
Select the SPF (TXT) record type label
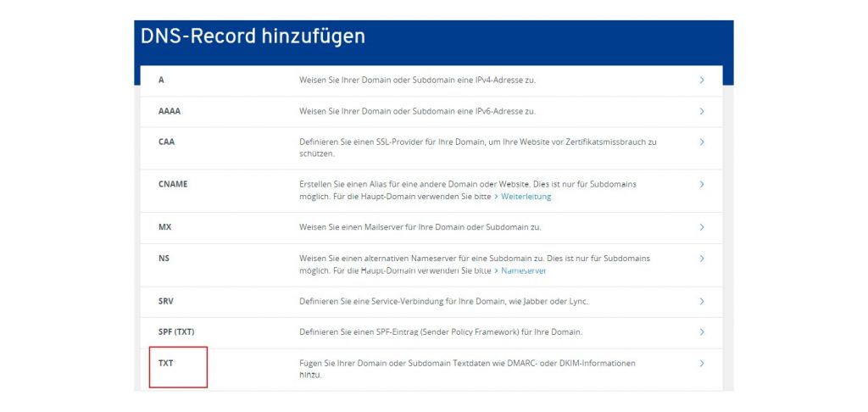tap(176, 332)
